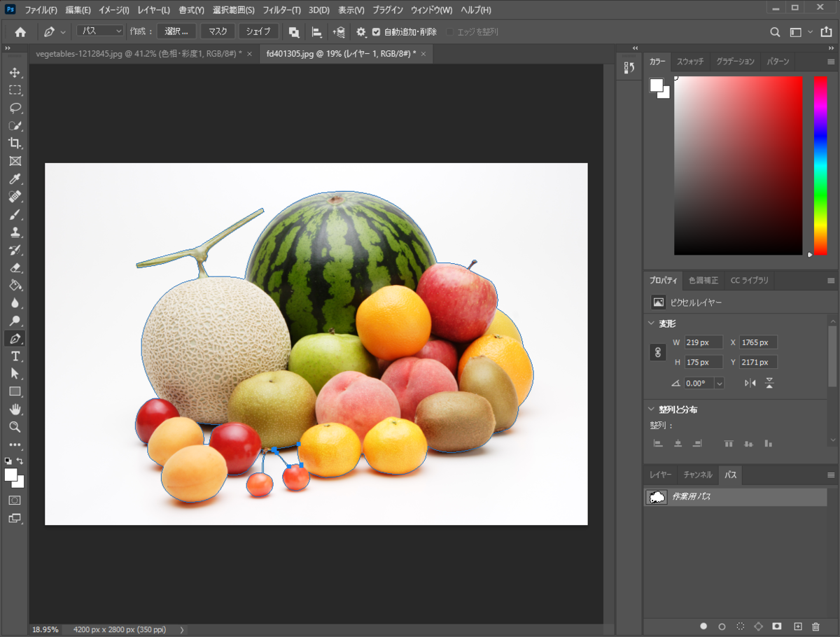Select the Type tool
This screenshot has height=637, width=840.
15,356
